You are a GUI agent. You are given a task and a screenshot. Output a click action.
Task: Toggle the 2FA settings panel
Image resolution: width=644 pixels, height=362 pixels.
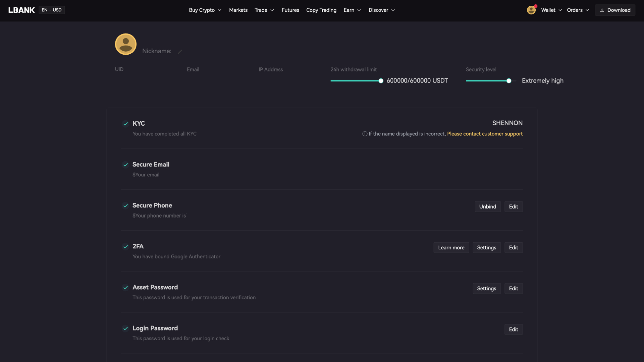487,247
